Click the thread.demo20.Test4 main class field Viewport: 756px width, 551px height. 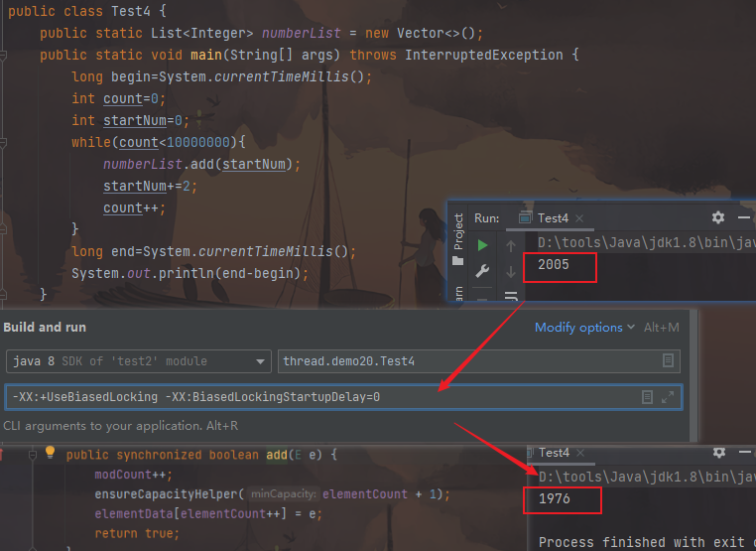466,360
